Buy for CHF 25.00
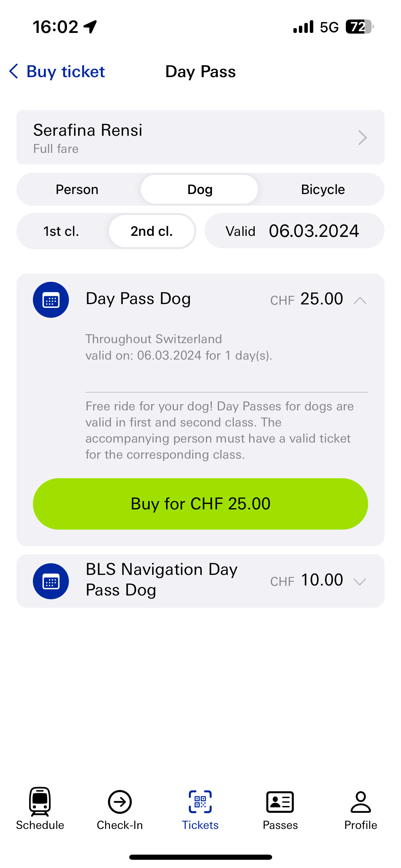 (x=200, y=504)
